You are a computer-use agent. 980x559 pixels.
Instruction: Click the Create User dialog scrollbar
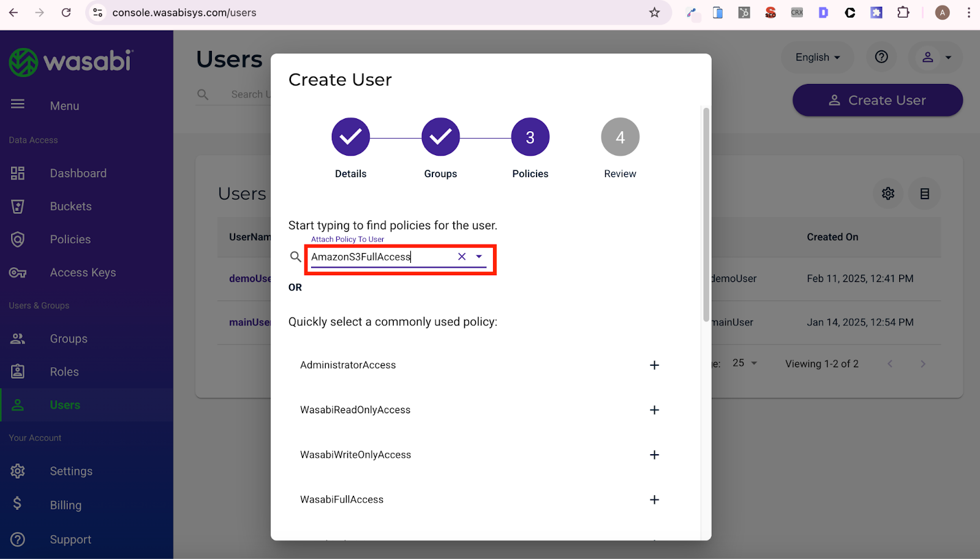[x=706, y=215]
